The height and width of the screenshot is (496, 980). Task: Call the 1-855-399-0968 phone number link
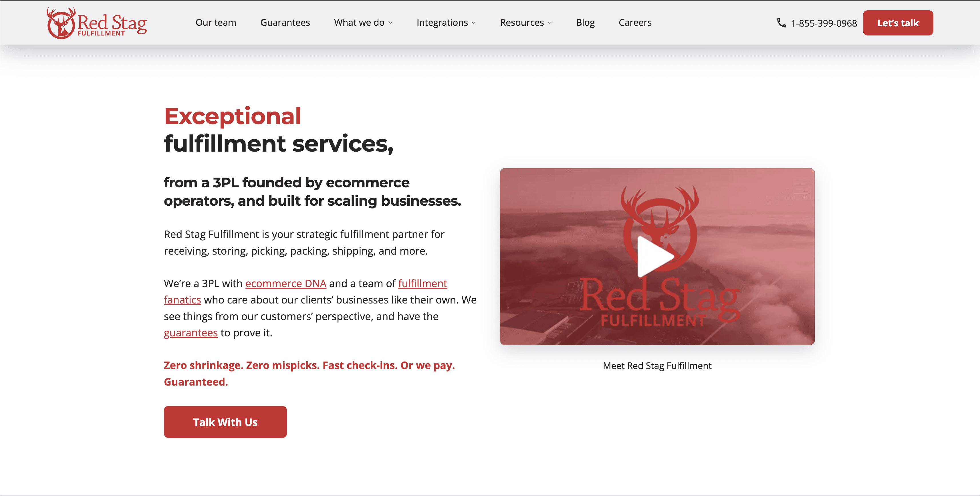point(824,23)
